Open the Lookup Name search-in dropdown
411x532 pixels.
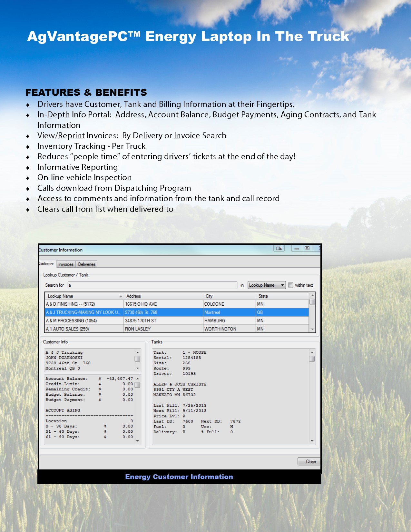pyautogui.click(x=267, y=285)
